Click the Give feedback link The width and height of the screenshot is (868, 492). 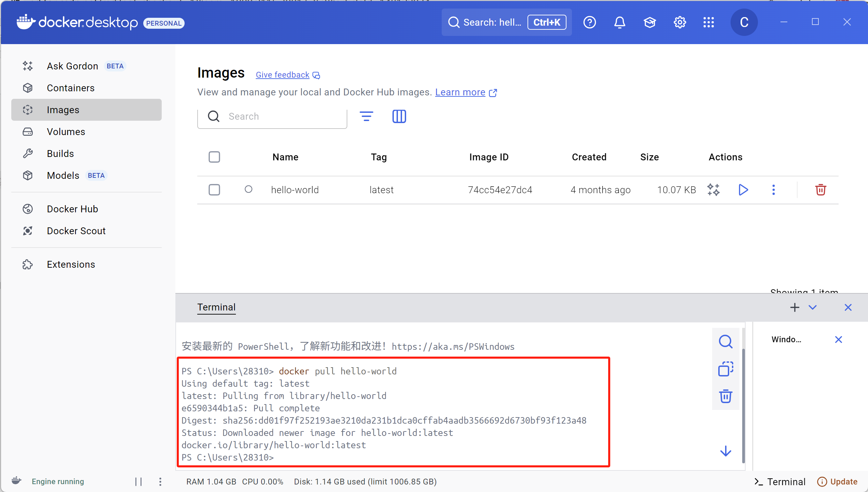(282, 75)
